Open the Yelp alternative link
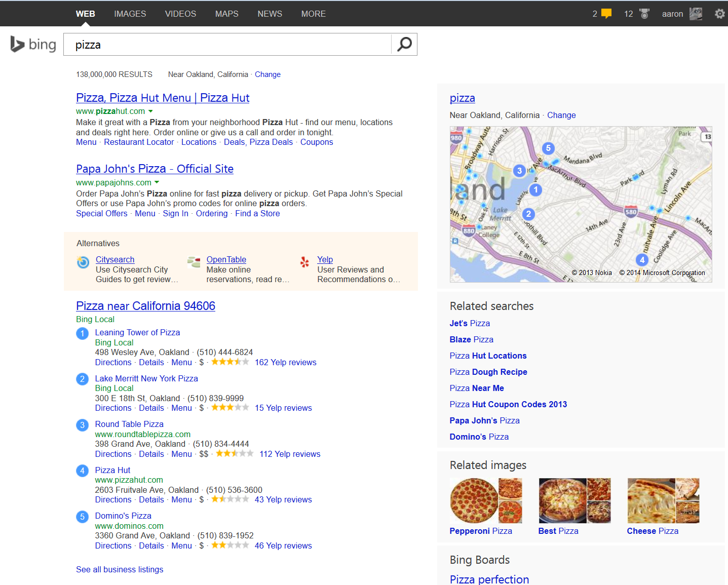This screenshot has width=728, height=585. pos(325,260)
